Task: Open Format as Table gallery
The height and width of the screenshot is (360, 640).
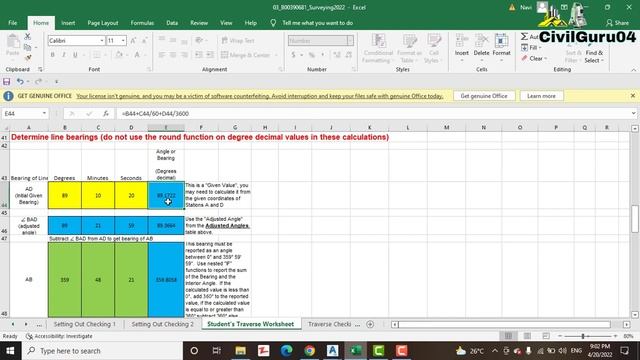Action: pos(409,49)
